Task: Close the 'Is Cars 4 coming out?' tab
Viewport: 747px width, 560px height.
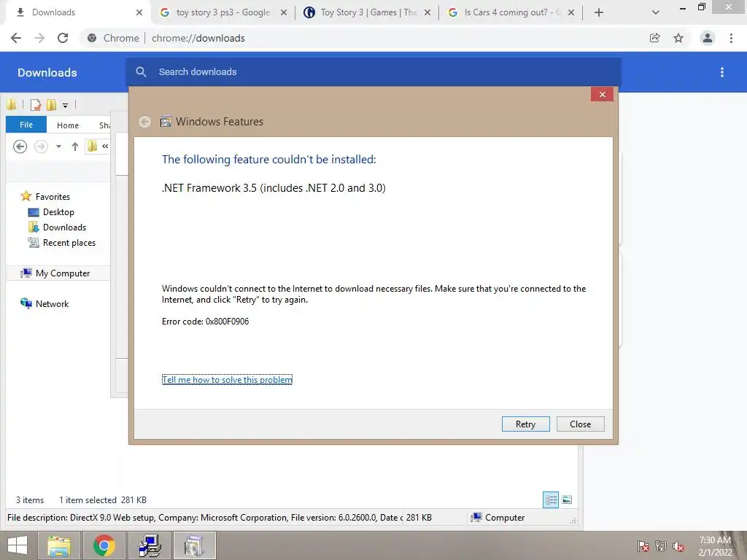Action: [x=571, y=13]
